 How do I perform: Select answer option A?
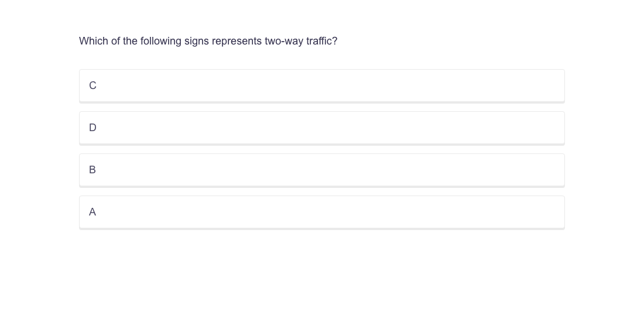321,212
